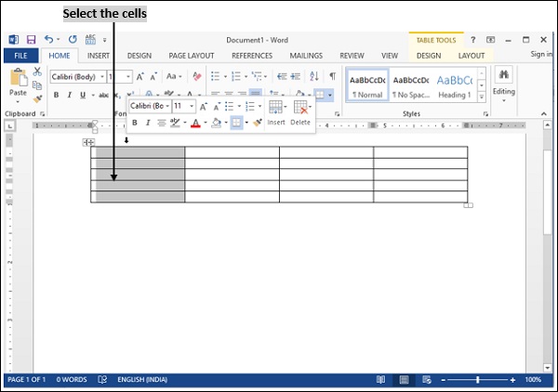Click the Undo arrow icon

click(x=48, y=40)
